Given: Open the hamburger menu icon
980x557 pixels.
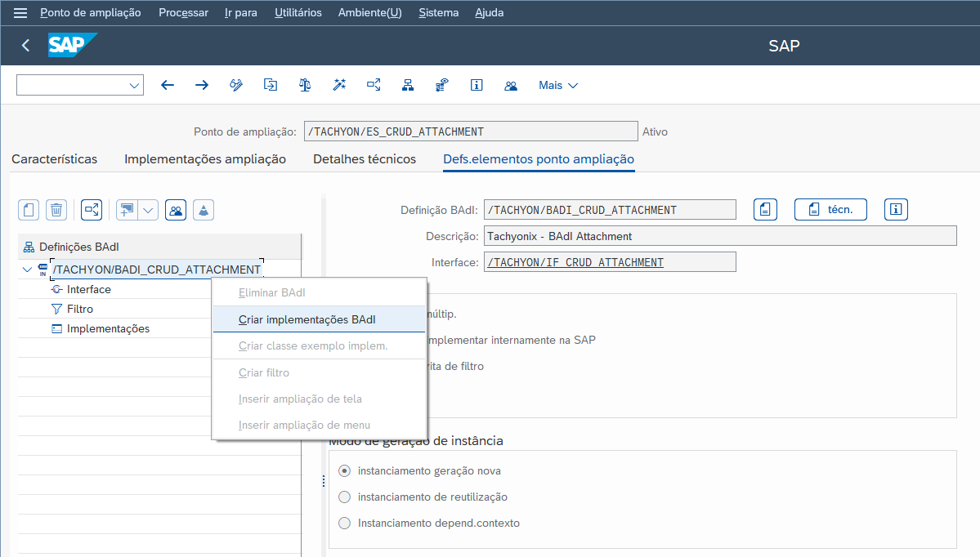Looking at the screenshot, I should click(20, 12).
